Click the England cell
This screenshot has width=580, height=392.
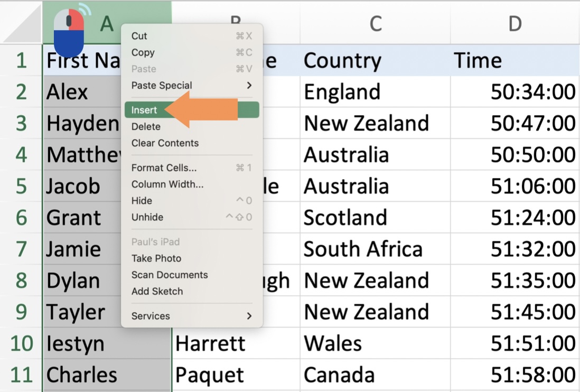coord(376,92)
